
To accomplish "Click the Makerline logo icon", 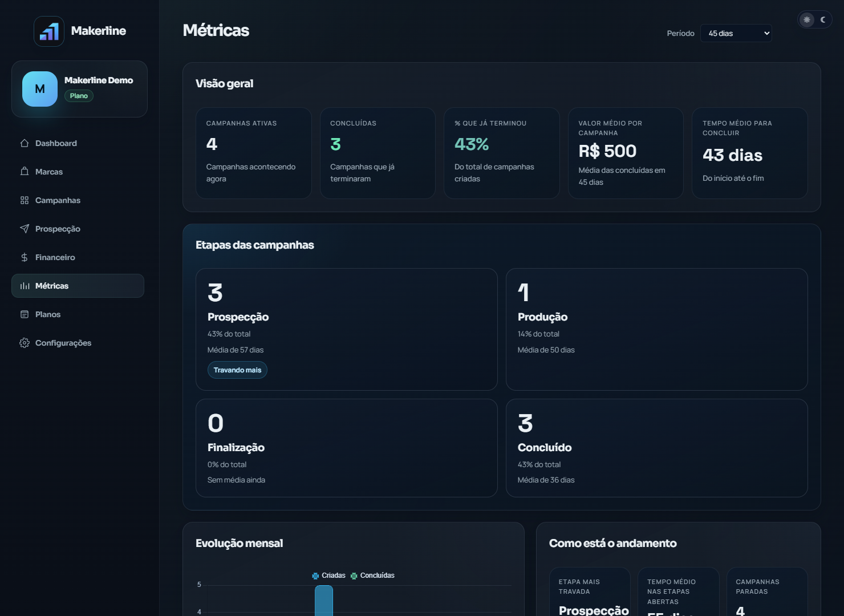I will (x=49, y=31).
